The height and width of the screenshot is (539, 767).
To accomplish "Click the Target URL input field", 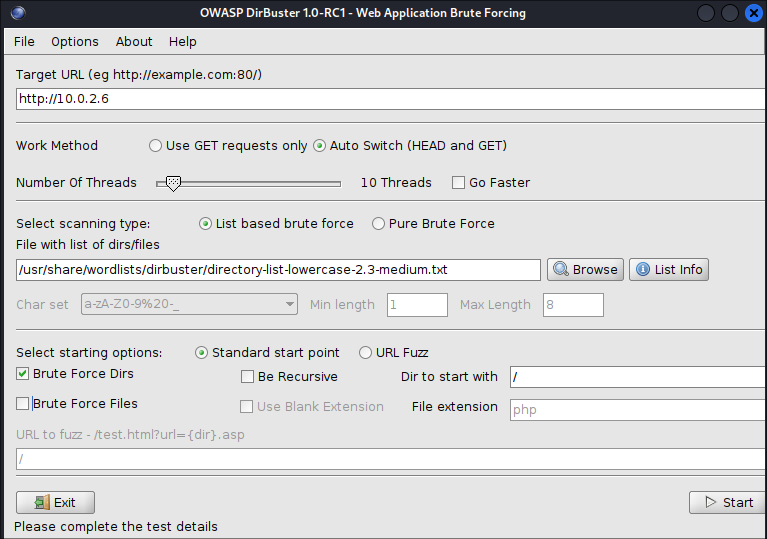I will coord(390,99).
